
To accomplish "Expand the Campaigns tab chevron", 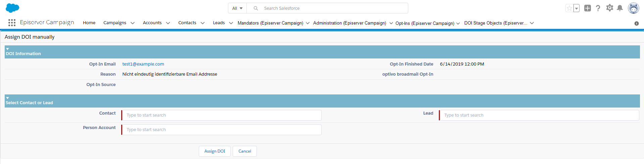I will pos(133,23).
